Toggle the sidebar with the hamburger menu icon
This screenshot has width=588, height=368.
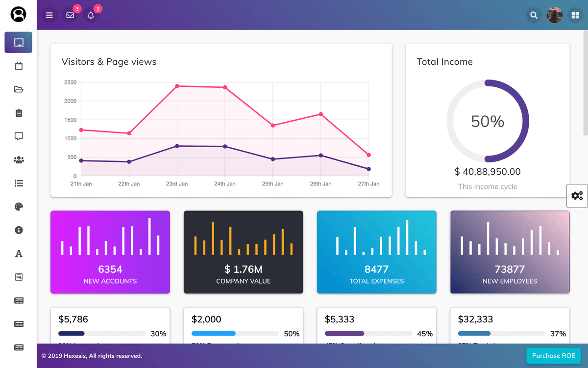point(49,15)
